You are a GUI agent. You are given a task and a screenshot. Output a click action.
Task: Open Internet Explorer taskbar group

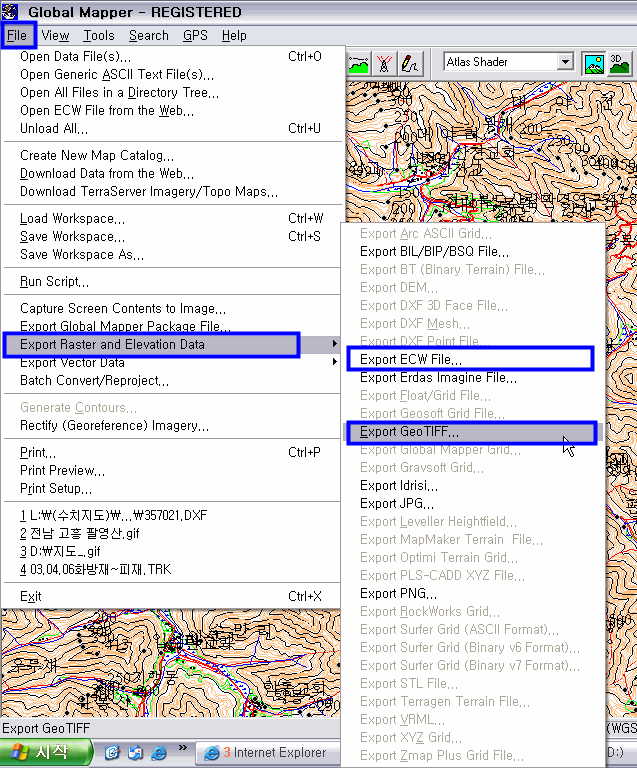coord(268,753)
